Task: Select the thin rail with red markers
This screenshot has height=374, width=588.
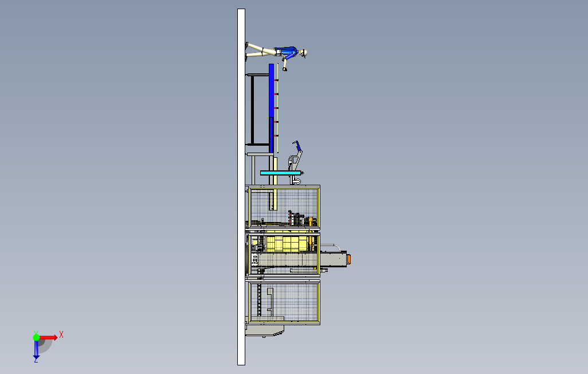Action: (x=277, y=108)
